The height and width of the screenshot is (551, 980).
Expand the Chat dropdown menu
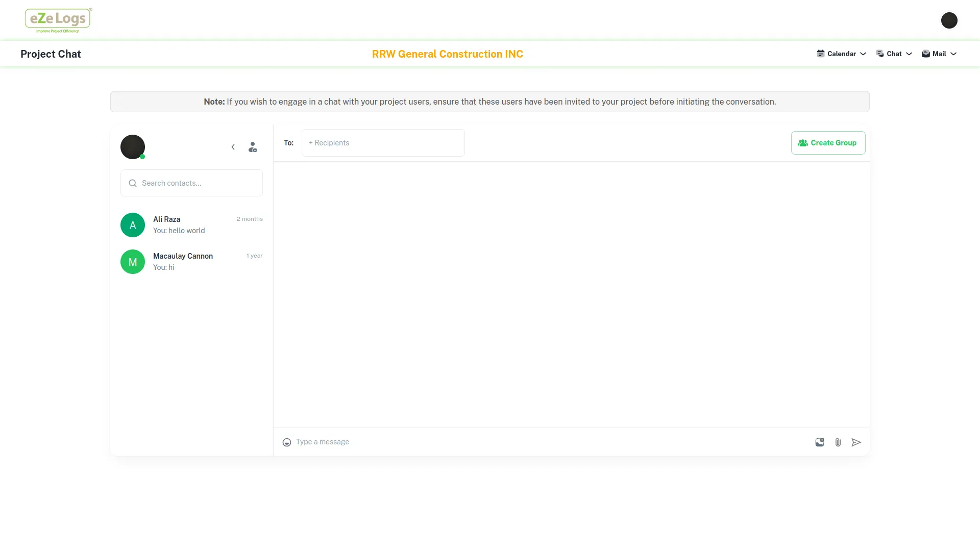tap(894, 54)
